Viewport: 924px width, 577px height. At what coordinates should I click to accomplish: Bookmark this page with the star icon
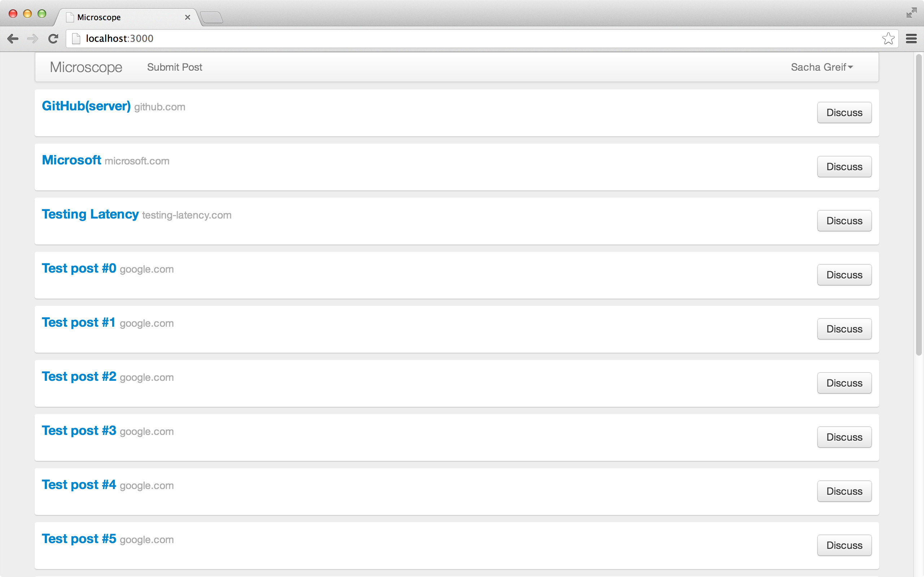[x=888, y=39]
